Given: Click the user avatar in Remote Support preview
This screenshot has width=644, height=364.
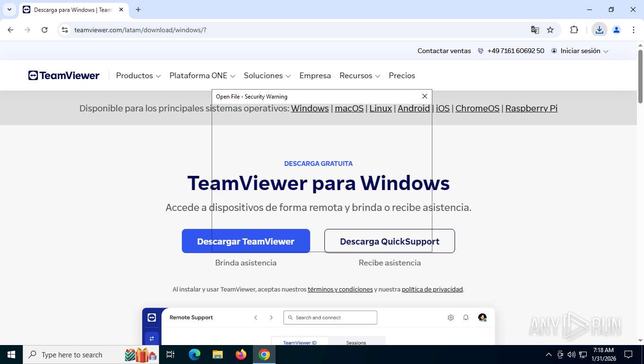Looking at the screenshot, I should tap(482, 318).
